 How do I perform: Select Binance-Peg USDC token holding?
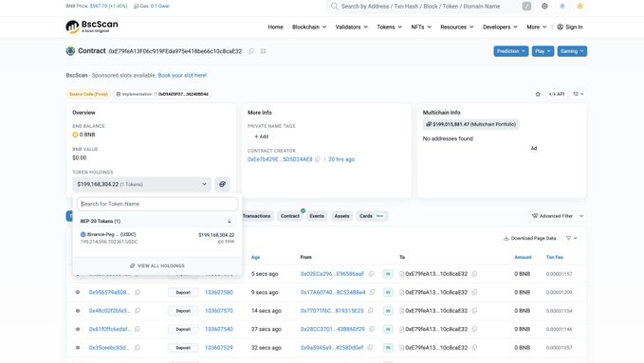(157, 238)
